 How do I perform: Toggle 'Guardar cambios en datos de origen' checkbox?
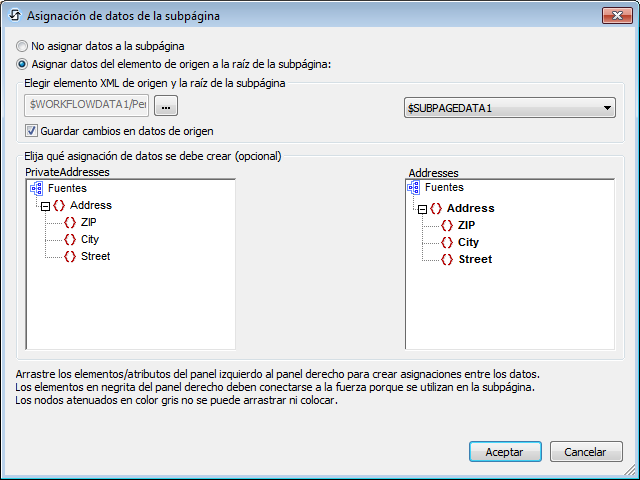coord(32,130)
